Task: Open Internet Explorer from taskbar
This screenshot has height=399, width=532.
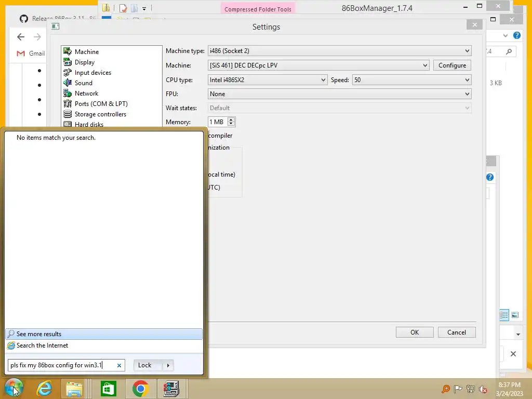Action: (45, 389)
